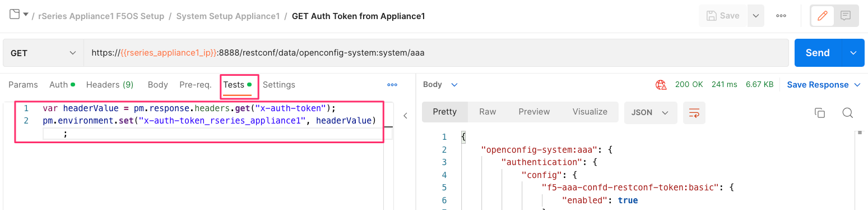The height and width of the screenshot is (210, 868).
Task: Click the request URL input field
Action: (x=436, y=53)
